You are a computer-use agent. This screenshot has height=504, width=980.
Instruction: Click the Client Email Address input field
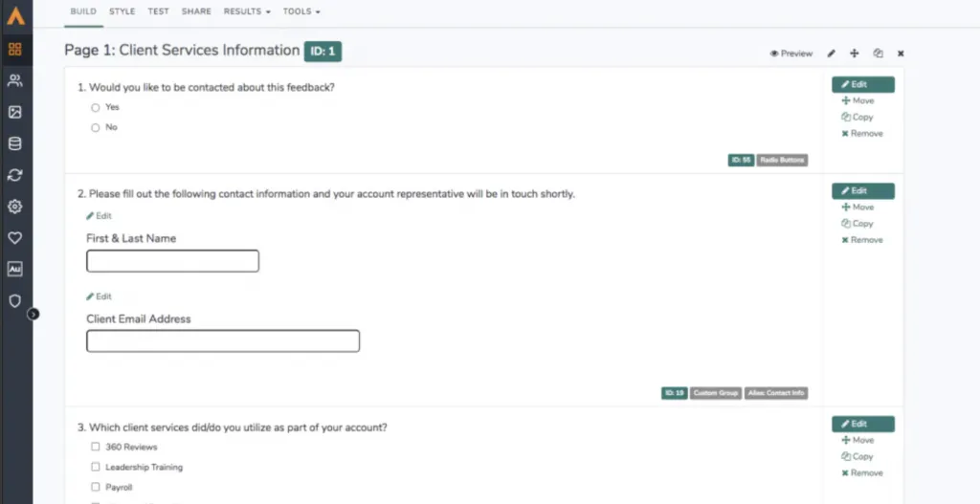[x=223, y=341]
